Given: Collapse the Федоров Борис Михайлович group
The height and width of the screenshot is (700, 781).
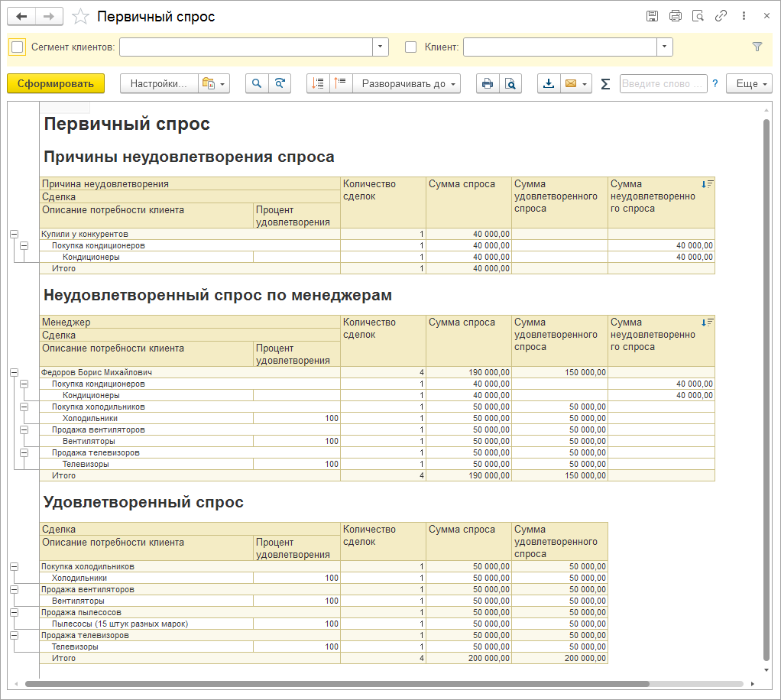Looking at the screenshot, I should point(14,372).
